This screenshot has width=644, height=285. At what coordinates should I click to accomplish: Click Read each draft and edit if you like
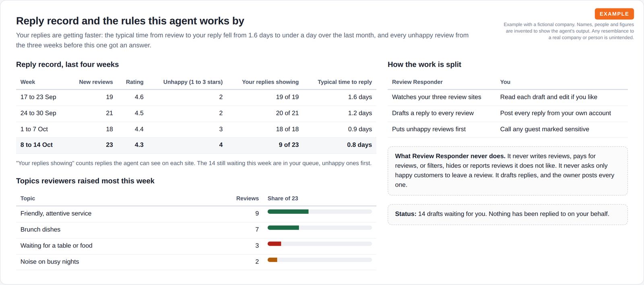(x=549, y=97)
